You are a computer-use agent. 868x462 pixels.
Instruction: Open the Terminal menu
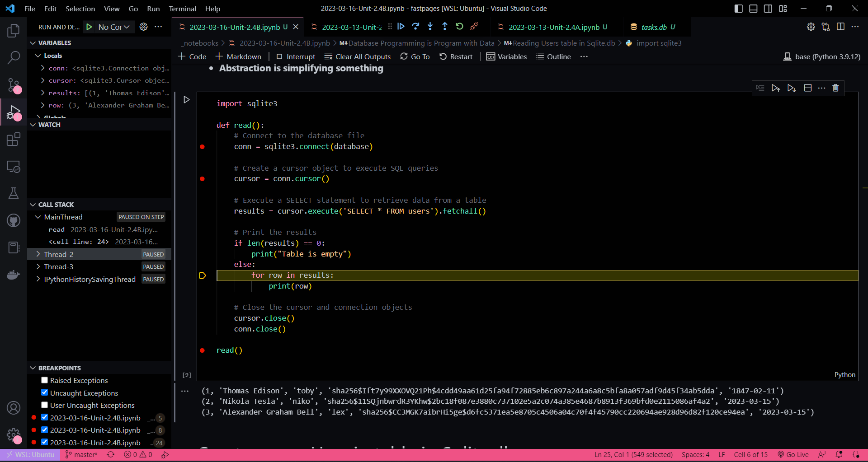point(182,9)
